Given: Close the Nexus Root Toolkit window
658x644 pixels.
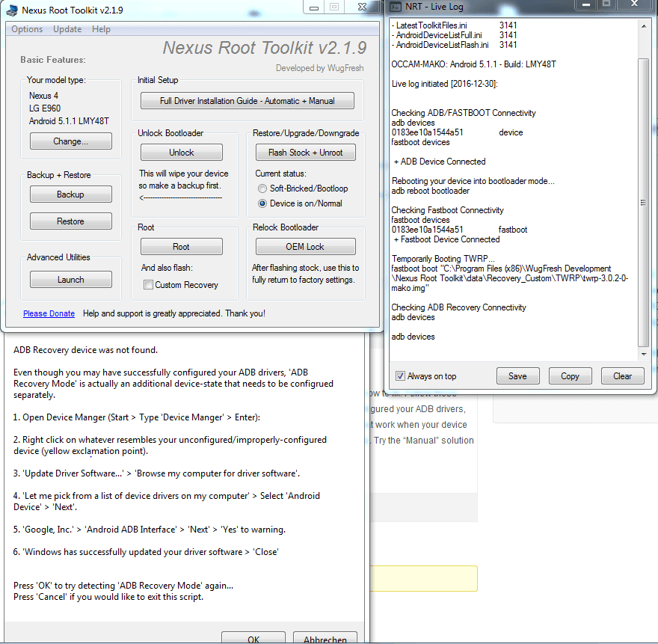Looking at the screenshot, I should pyautogui.click(x=362, y=7).
